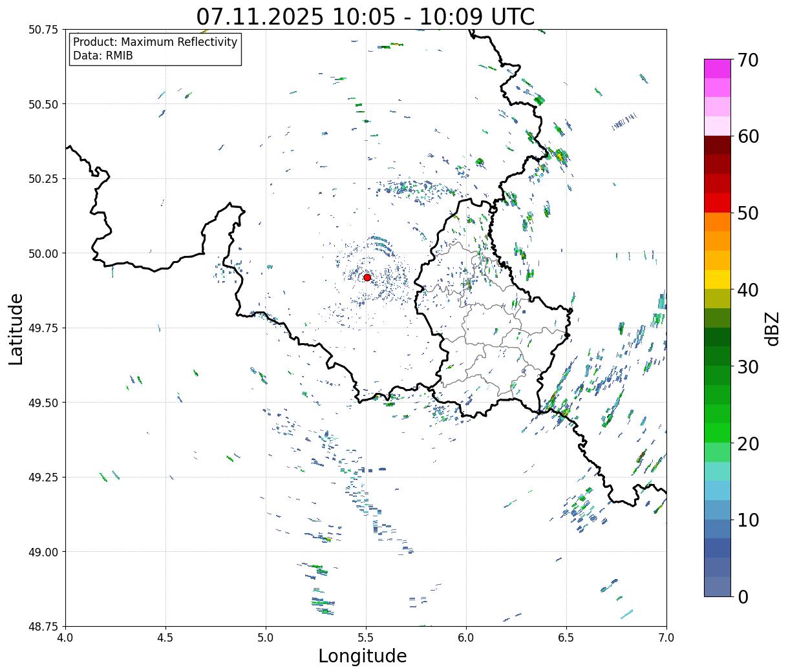Click latitude tick label 49.00
The width and height of the screenshot is (788, 672).
pyautogui.click(x=43, y=552)
